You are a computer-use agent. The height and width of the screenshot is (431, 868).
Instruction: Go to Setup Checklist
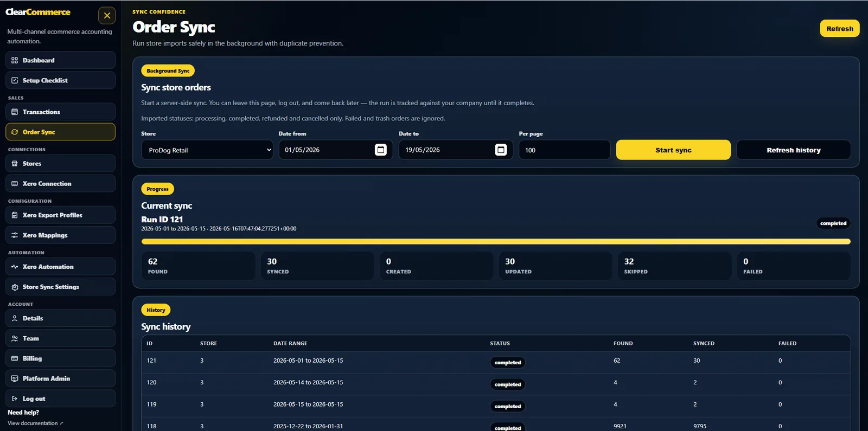(x=60, y=80)
